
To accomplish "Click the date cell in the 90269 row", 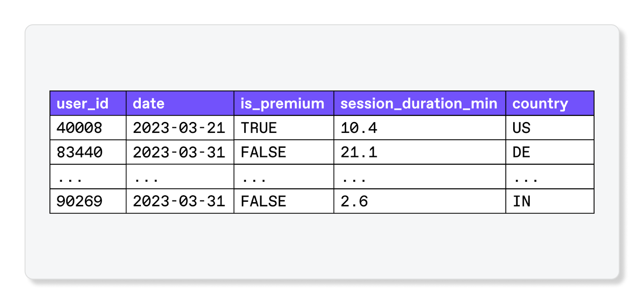I will pos(179,201).
